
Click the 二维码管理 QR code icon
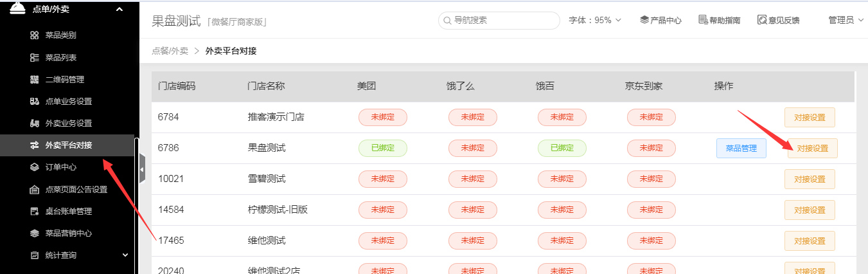coord(35,80)
